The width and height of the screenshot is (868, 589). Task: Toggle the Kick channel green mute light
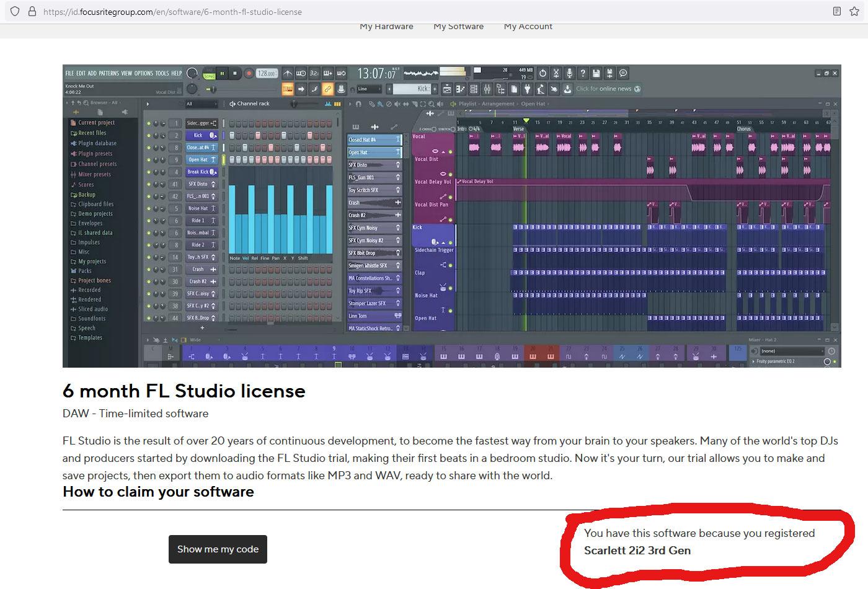point(149,135)
